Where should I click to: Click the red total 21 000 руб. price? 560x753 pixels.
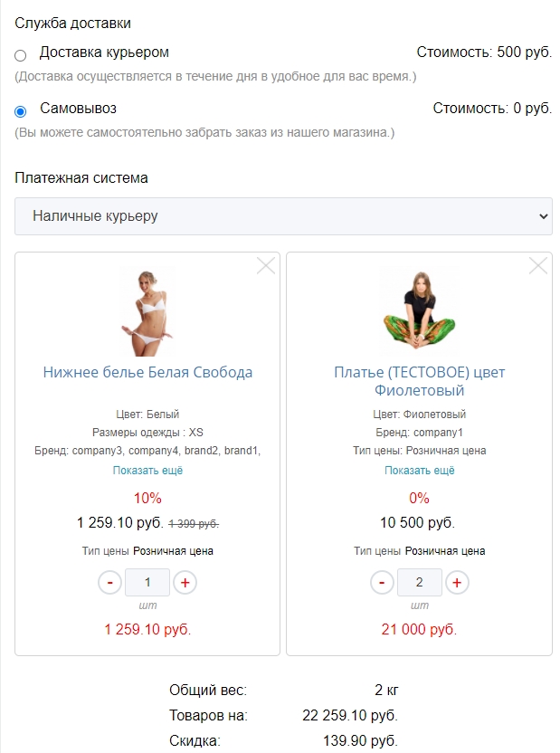click(421, 626)
